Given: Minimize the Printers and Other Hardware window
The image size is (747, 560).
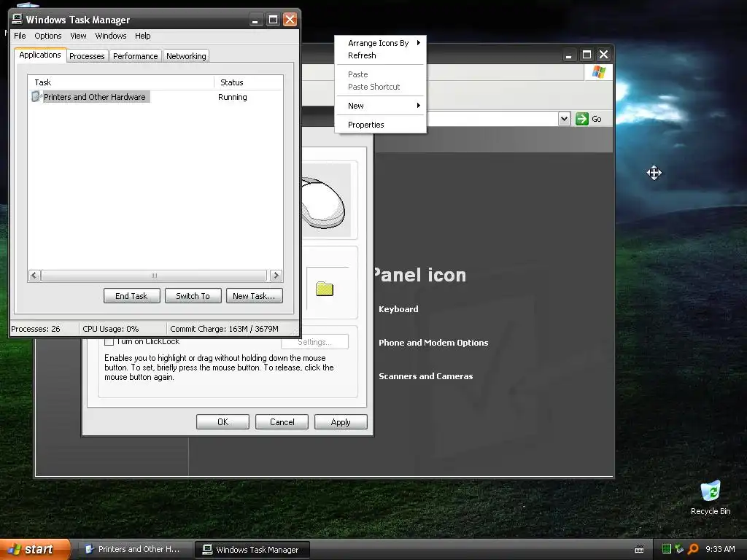Looking at the screenshot, I should 568,55.
